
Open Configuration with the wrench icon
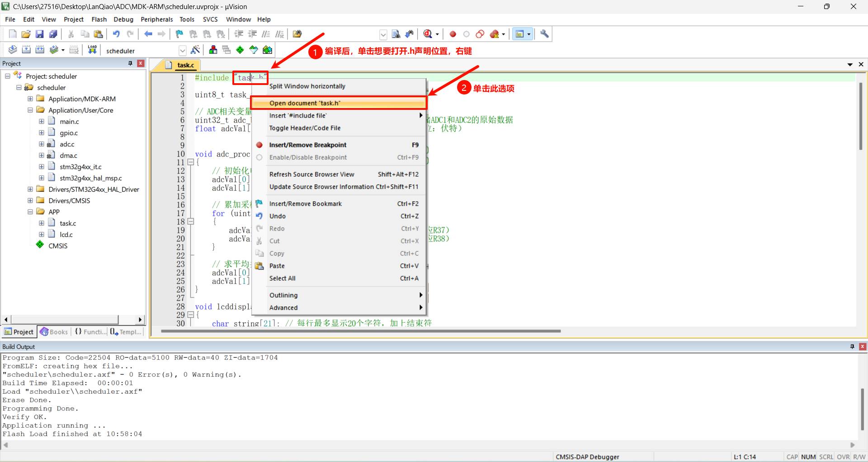pyautogui.click(x=544, y=34)
